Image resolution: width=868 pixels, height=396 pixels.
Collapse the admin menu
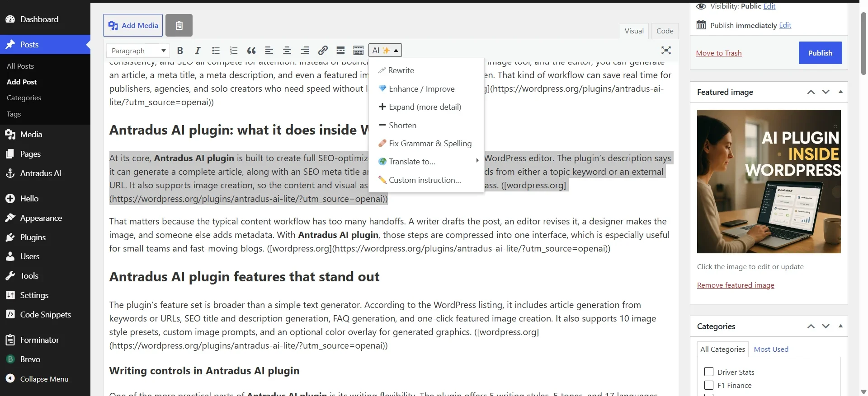[45, 379]
